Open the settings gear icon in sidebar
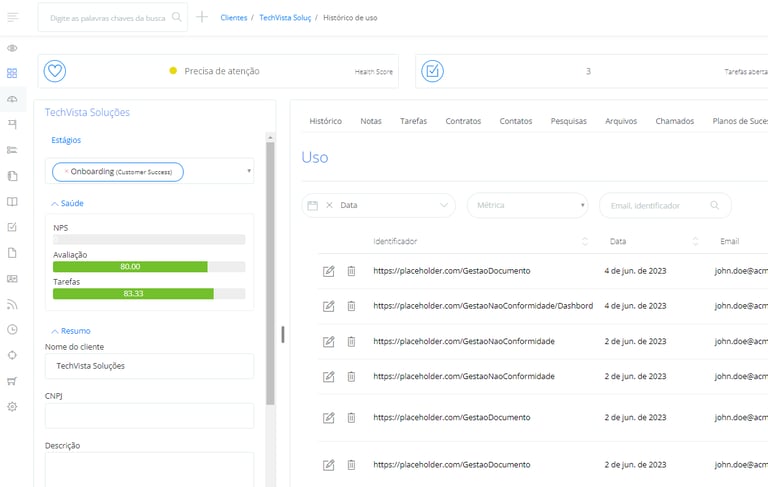Viewport: 768px width, 487px height. 12,406
